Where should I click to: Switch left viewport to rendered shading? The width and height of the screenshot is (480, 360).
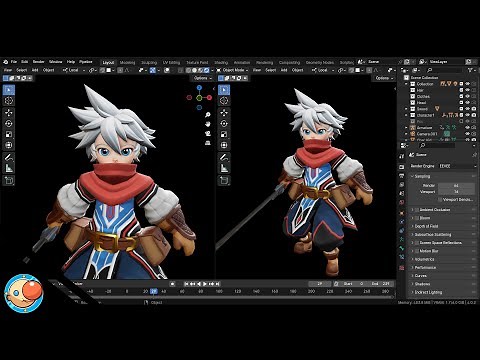[x=207, y=70]
